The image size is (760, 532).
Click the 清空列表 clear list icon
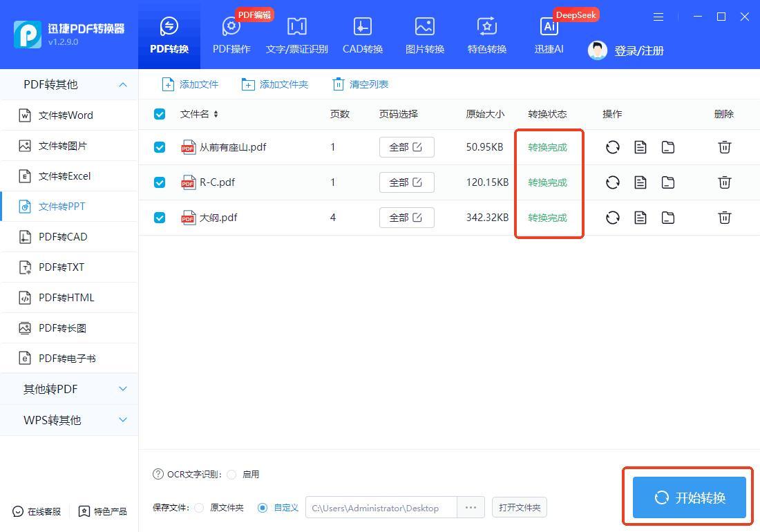click(338, 84)
